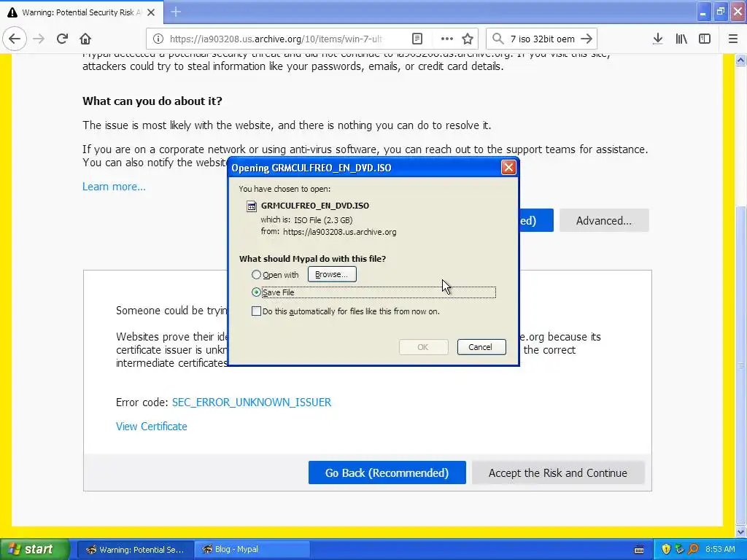Click the browser Back arrow button
This screenshot has height=560, width=747.
[x=15, y=39]
